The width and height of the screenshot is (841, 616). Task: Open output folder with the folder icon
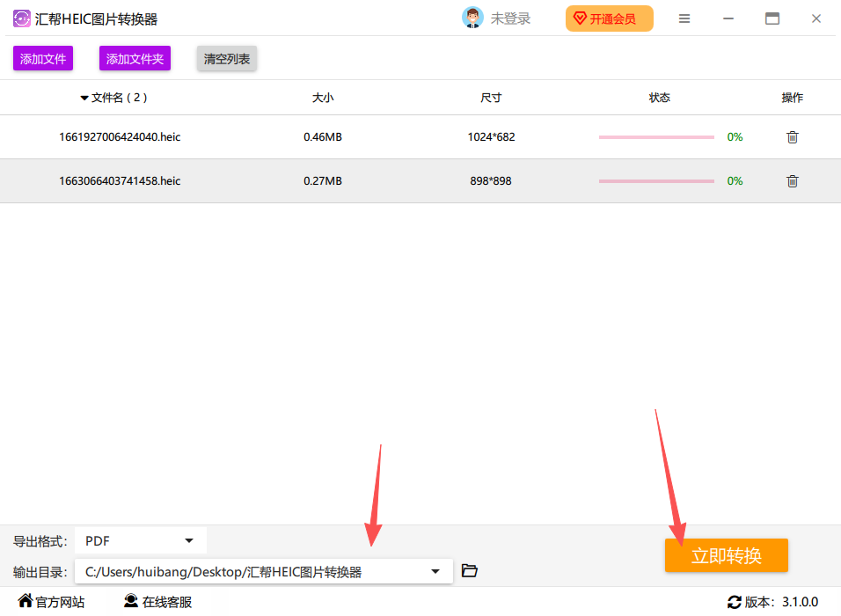469,570
